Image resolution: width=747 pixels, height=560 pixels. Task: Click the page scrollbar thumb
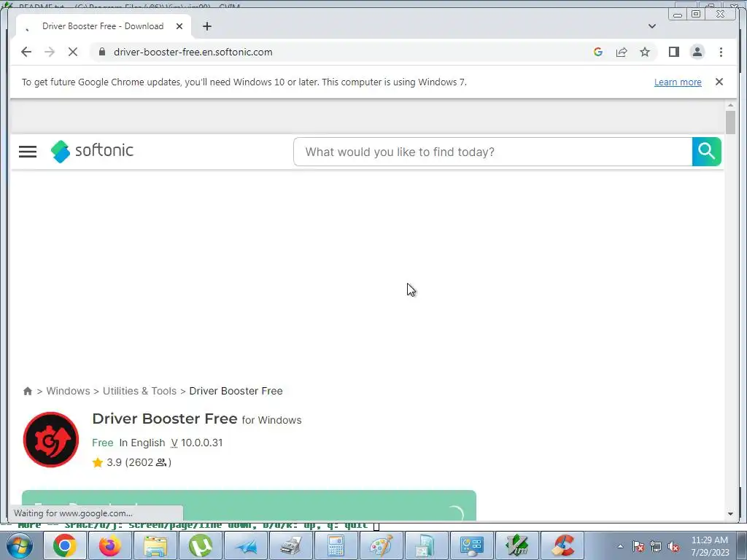pyautogui.click(x=730, y=122)
